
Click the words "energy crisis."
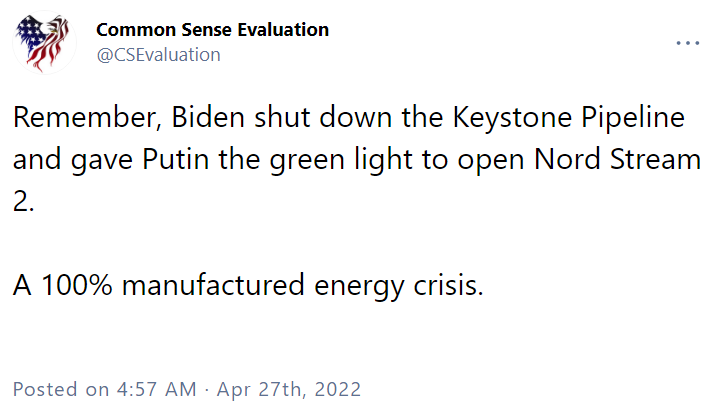(399, 286)
